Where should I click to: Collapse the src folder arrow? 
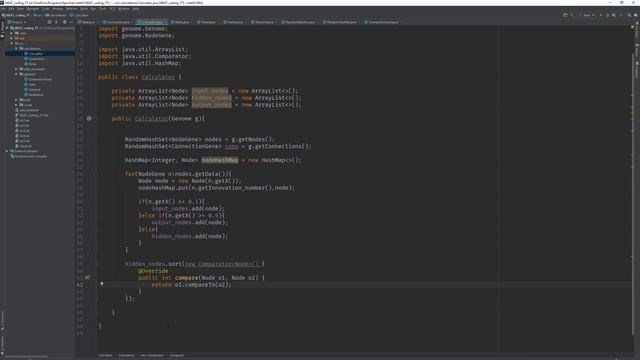click(x=11, y=43)
